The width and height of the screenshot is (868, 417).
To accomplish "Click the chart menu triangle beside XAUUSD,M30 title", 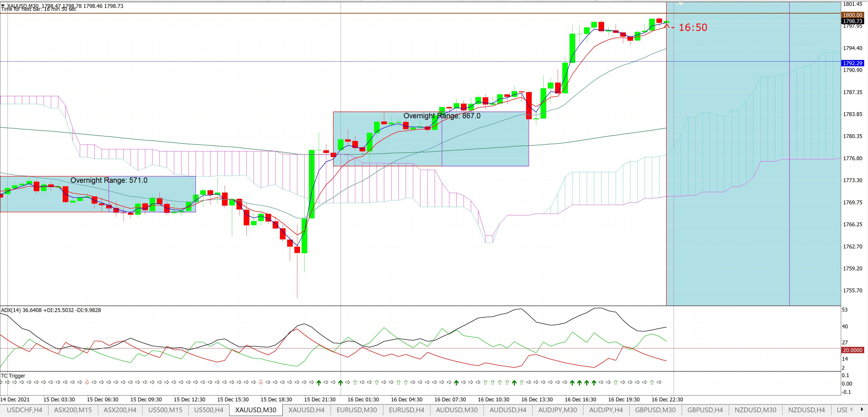I will [x=3, y=6].
